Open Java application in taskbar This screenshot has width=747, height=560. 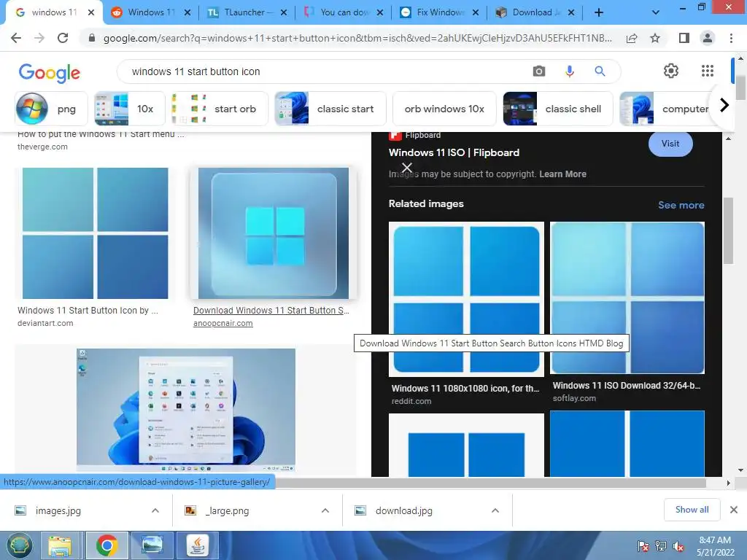[x=198, y=545]
